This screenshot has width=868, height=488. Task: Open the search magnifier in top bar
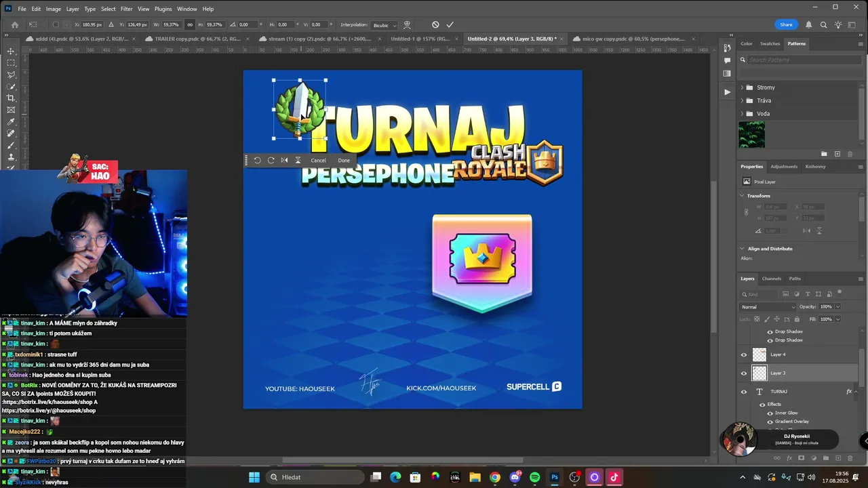point(823,24)
